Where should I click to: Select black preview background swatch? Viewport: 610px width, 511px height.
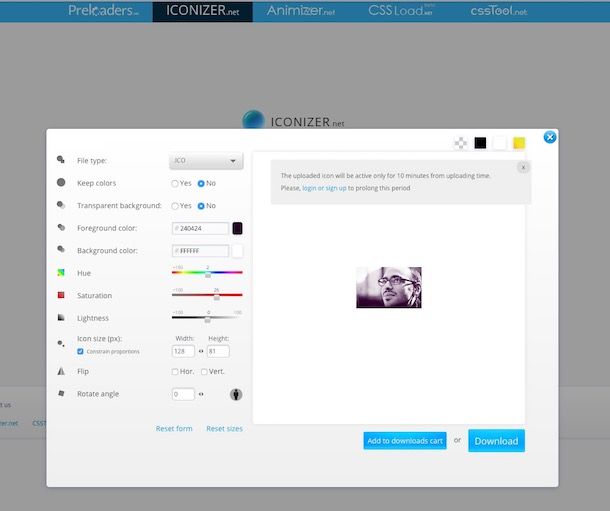click(480, 143)
